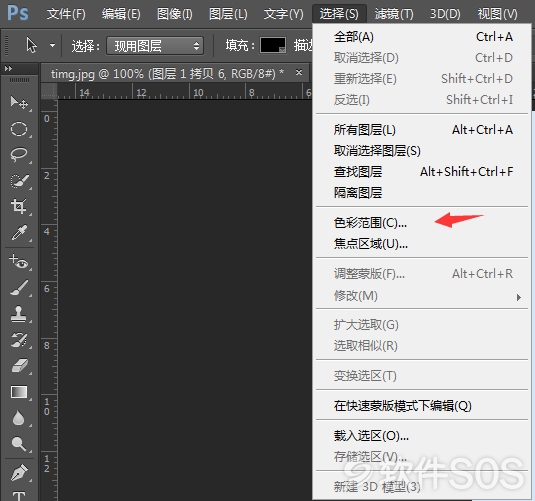Select the Pen tool
Image resolution: width=535 pixels, height=501 pixels.
pos(19,473)
